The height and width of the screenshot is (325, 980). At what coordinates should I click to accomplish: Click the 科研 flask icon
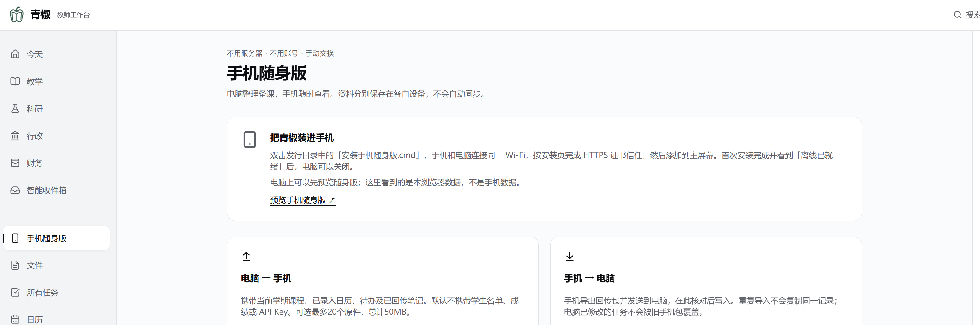[15, 109]
